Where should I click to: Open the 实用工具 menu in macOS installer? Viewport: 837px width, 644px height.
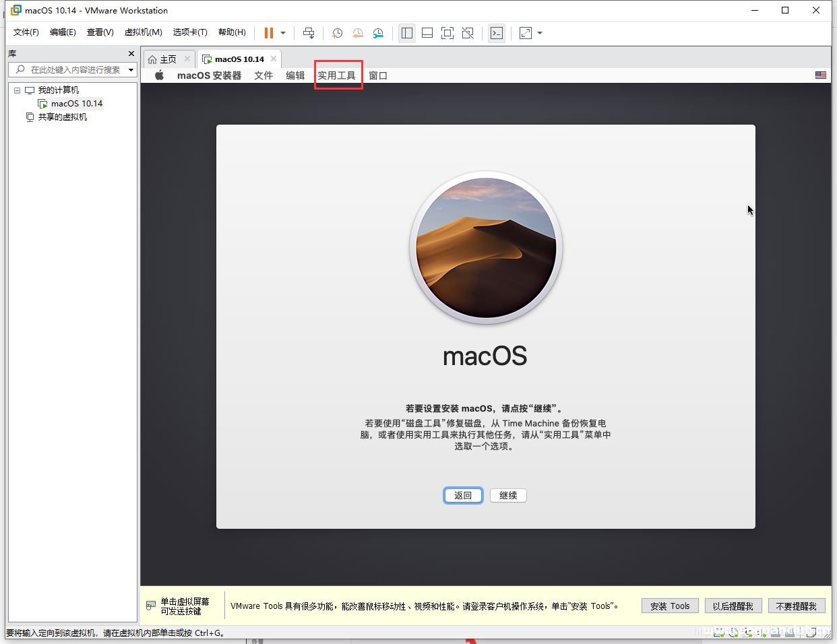[337, 75]
